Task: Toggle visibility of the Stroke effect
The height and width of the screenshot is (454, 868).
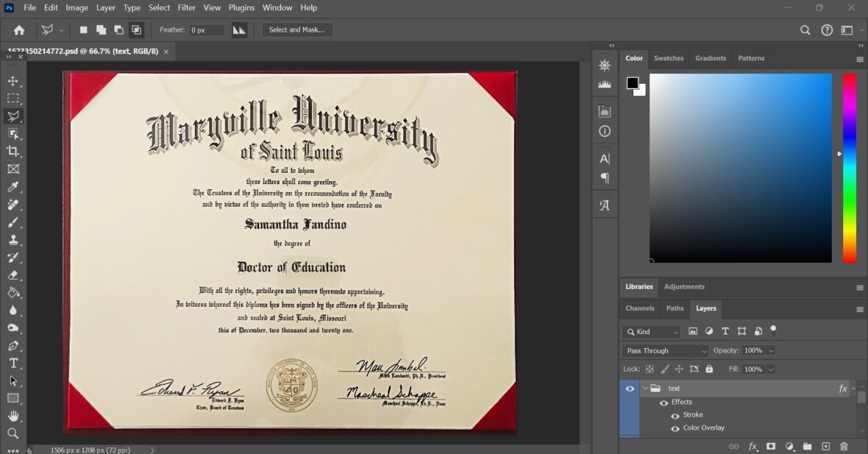Action: coord(675,414)
